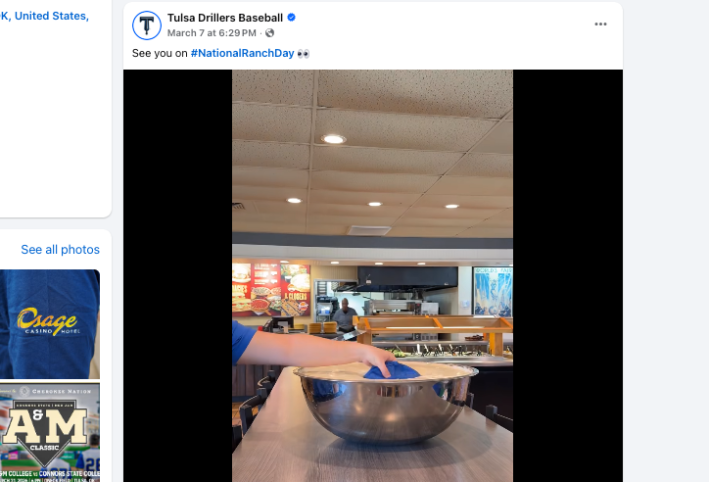Image resolution: width=709 pixels, height=482 pixels.
Task: Open the Osage Casino Hotel photo
Action: 50,324
